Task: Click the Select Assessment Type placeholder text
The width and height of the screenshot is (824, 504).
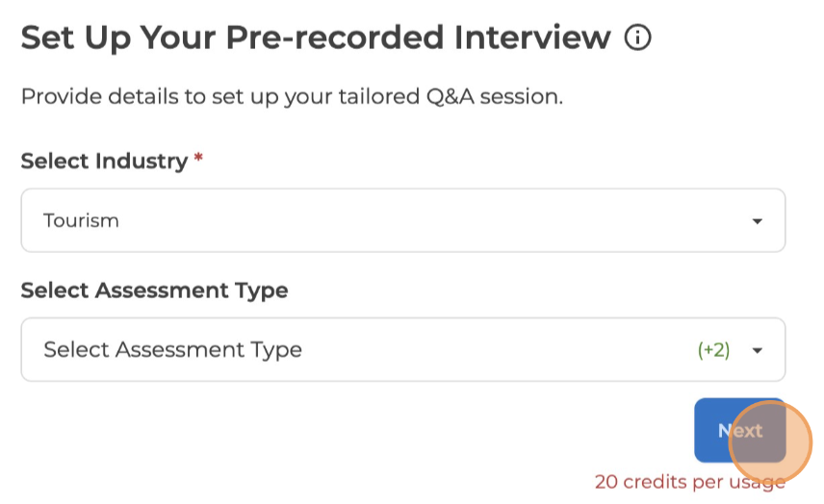Action: 173,350
